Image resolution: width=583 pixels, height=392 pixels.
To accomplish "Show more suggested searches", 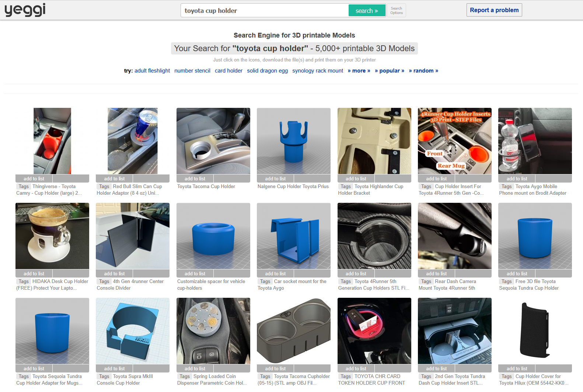I will pyautogui.click(x=359, y=71).
